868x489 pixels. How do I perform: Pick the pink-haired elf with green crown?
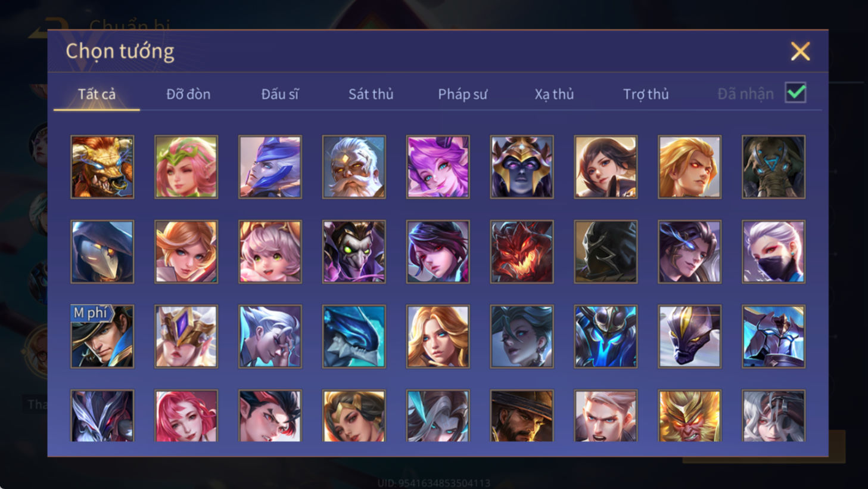pos(186,167)
